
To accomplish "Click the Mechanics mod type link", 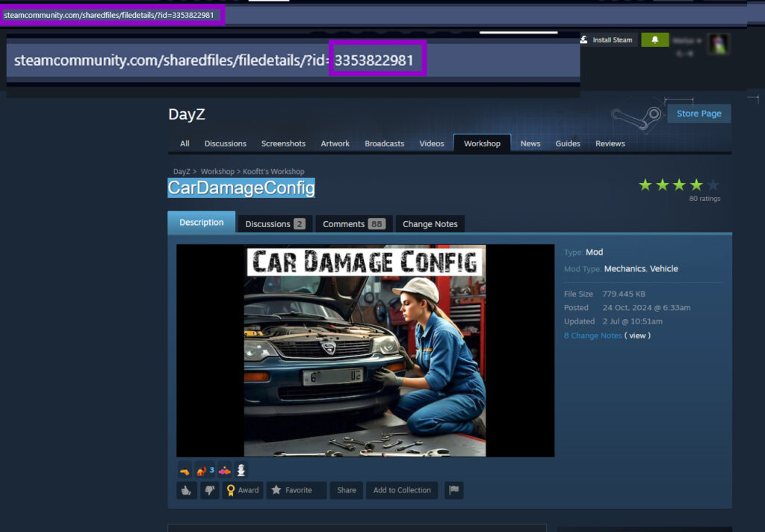I will tap(623, 268).
